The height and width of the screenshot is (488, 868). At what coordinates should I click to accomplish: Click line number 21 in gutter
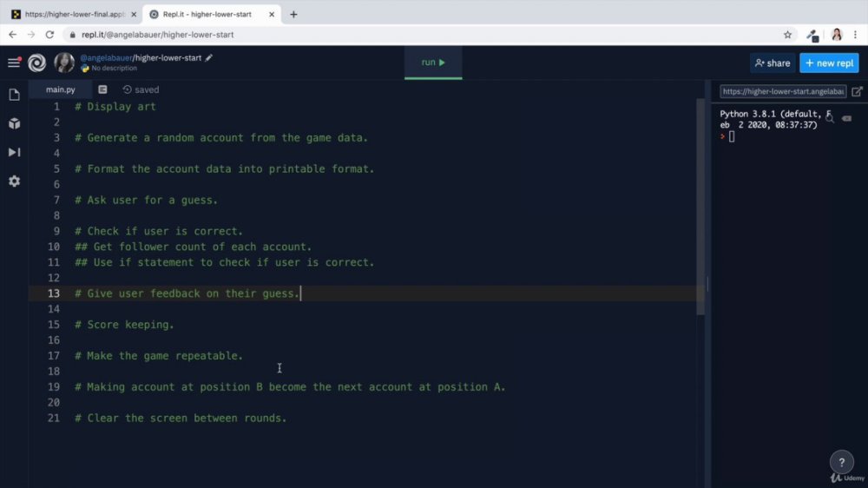53,419
